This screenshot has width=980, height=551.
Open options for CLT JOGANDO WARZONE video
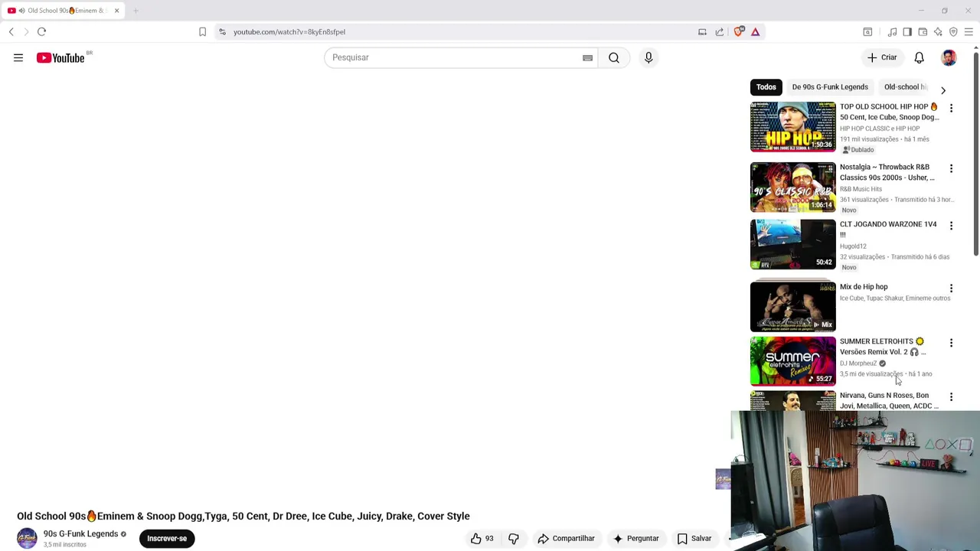951,226
